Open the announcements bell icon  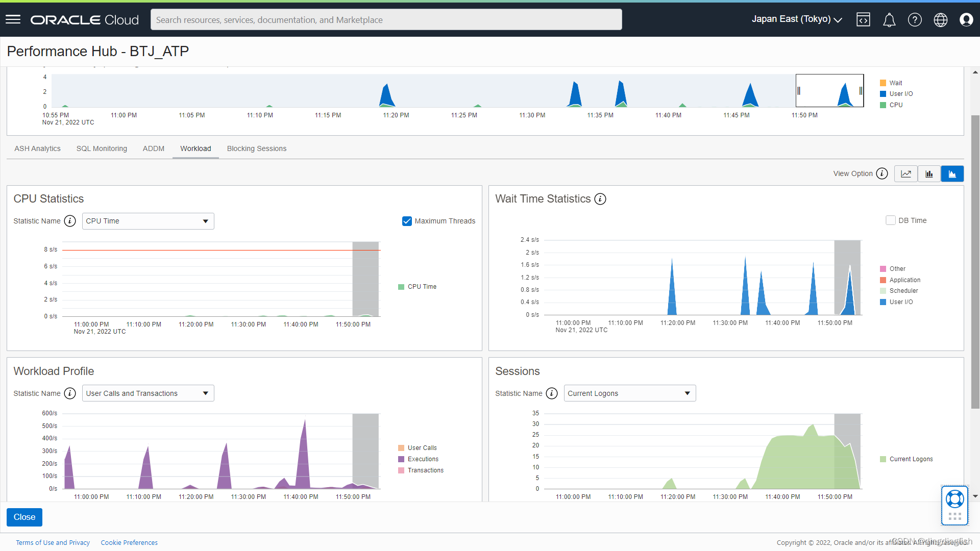889,20
